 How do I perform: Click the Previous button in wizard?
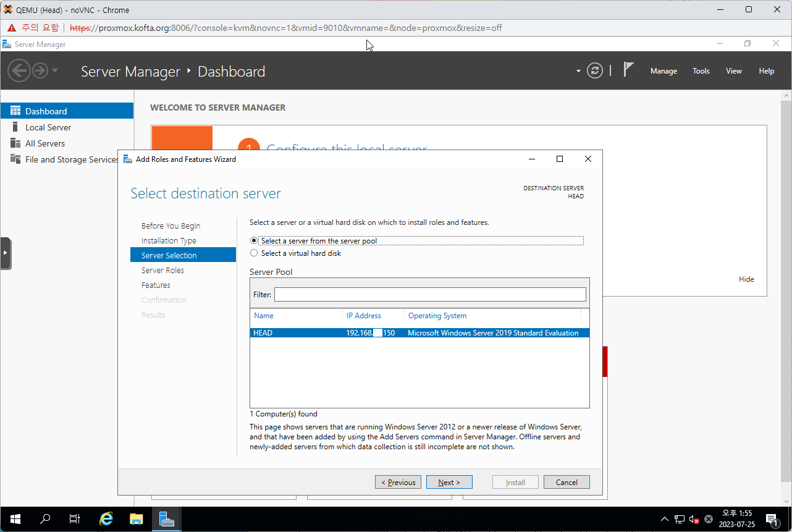point(398,483)
